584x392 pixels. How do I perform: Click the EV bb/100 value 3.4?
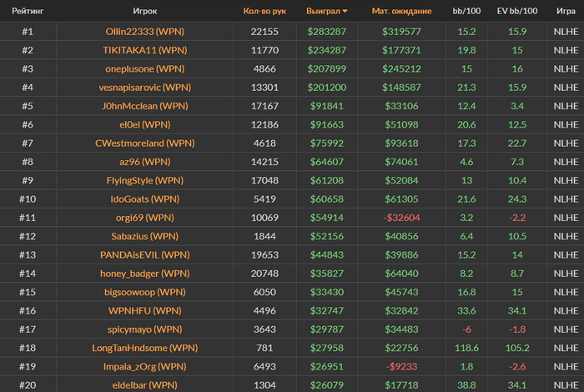tap(517, 106)
